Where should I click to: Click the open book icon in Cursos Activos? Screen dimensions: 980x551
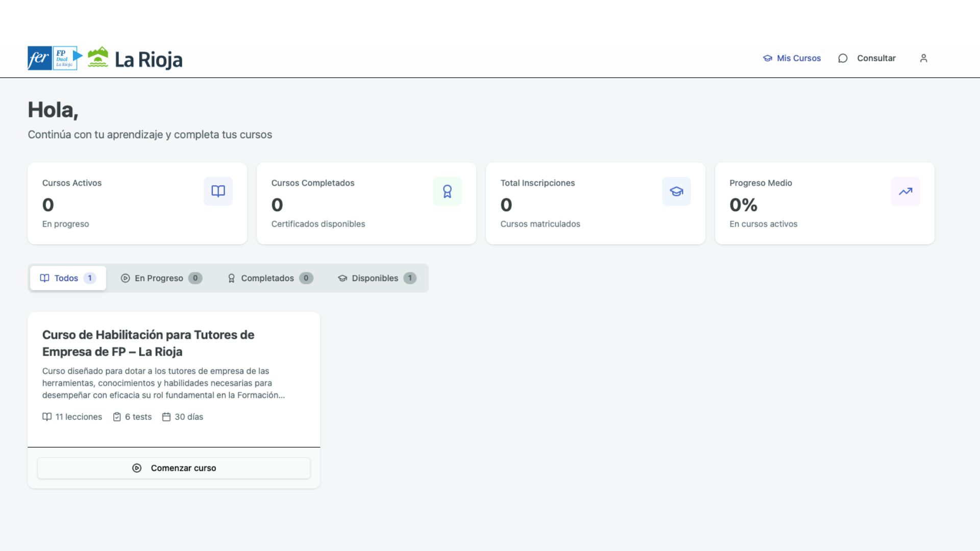pos(218,191)
